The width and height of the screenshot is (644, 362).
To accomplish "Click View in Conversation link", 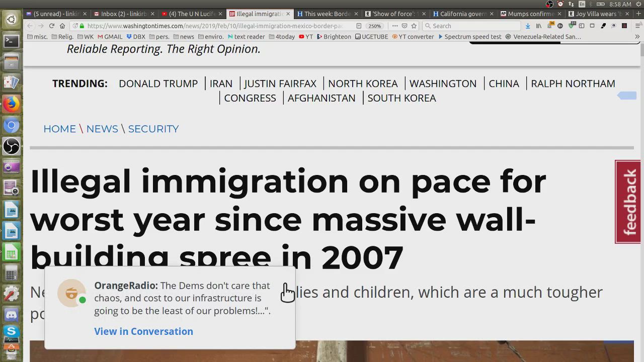I will (143, 331).
